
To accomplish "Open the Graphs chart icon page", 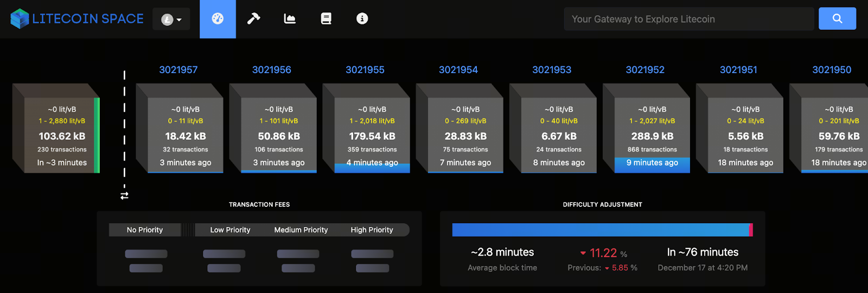I will (290, 19).
